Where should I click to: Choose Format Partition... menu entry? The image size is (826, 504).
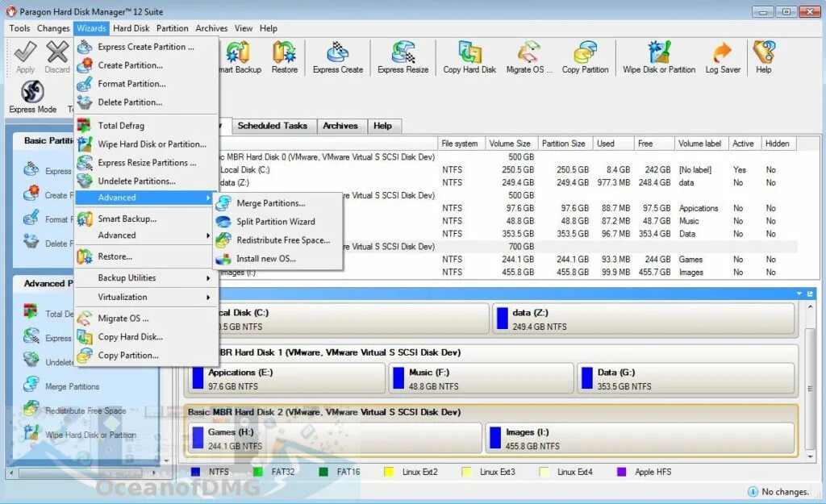point(147,84)
